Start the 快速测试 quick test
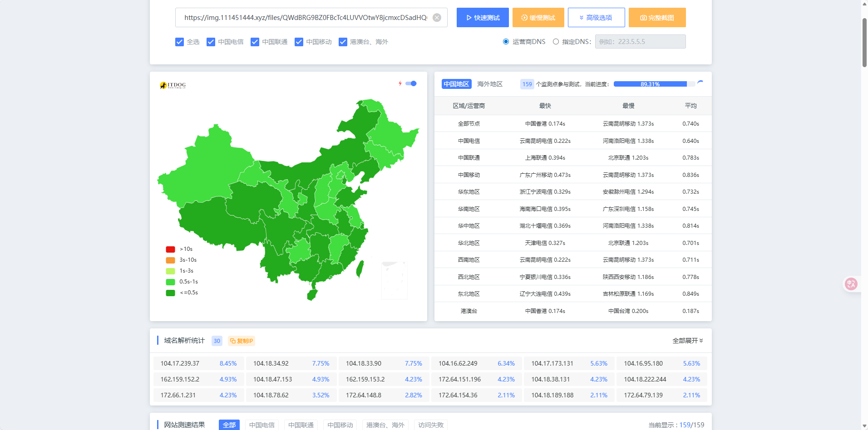Viewport: 868px width, 430px height. [x=483, y=18]
